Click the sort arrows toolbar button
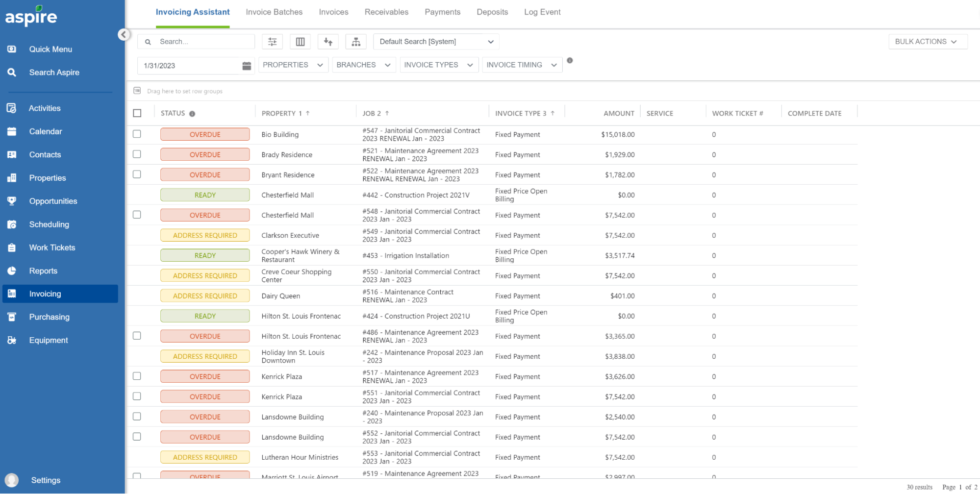980x494 pixels. 328,42
